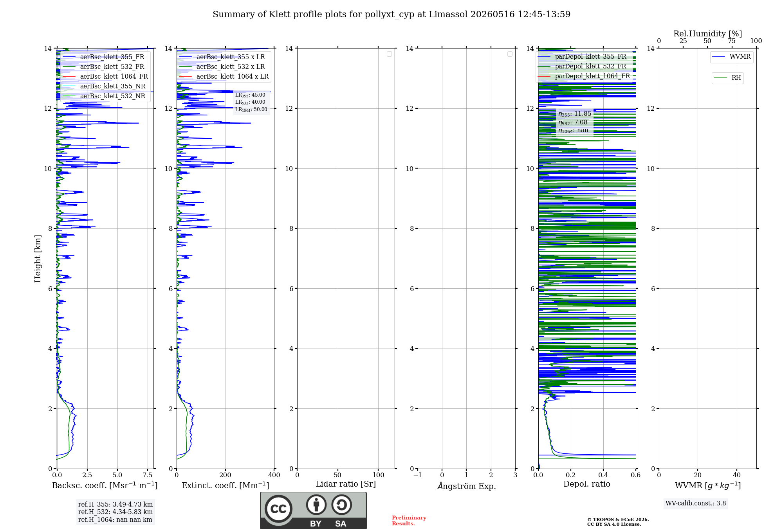The image size is (783, 532).
Task: Click the blue WVMR legend line marker
Action: [x=718, y=57]
